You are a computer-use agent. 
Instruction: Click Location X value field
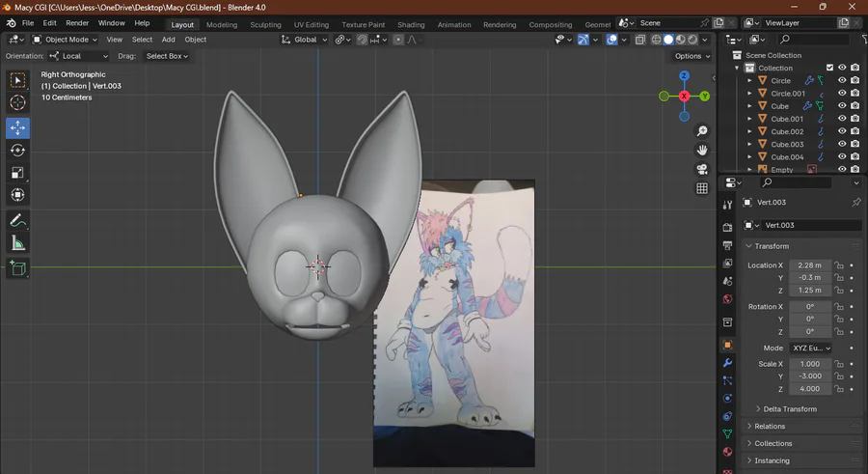(810, 265)
